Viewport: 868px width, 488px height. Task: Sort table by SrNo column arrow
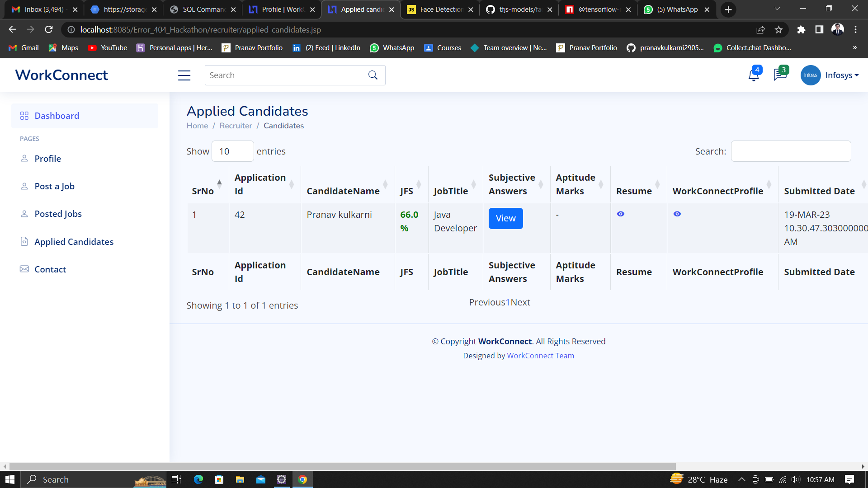[x=219, y=183]
